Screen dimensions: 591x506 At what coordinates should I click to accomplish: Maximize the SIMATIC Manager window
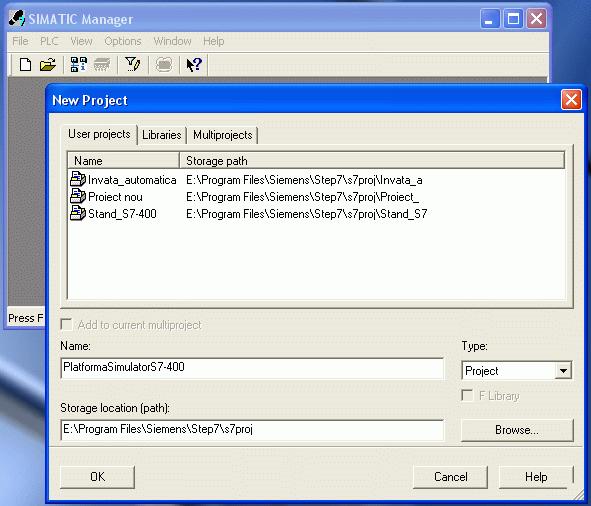coord(513,18)
